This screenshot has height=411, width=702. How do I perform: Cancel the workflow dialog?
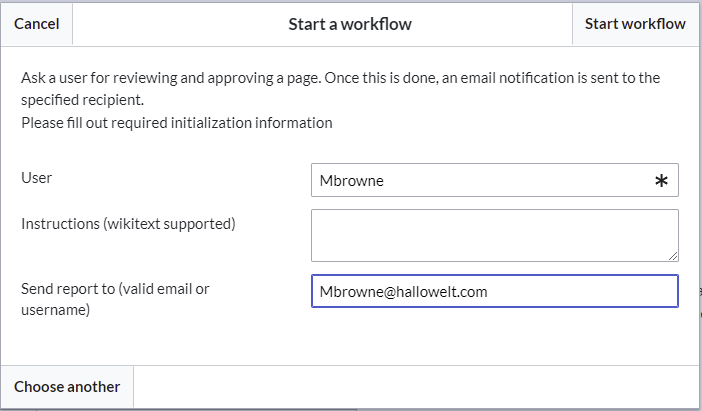click(37, 24)
